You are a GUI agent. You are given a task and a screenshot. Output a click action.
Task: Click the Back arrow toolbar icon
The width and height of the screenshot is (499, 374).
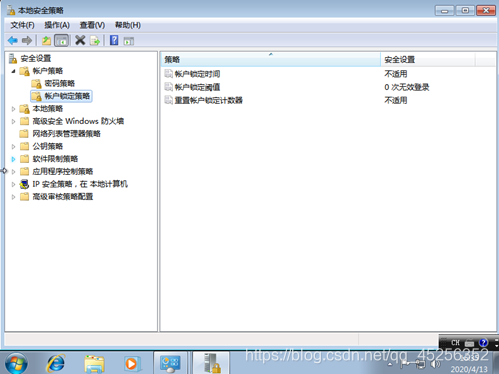coord(13,41)
